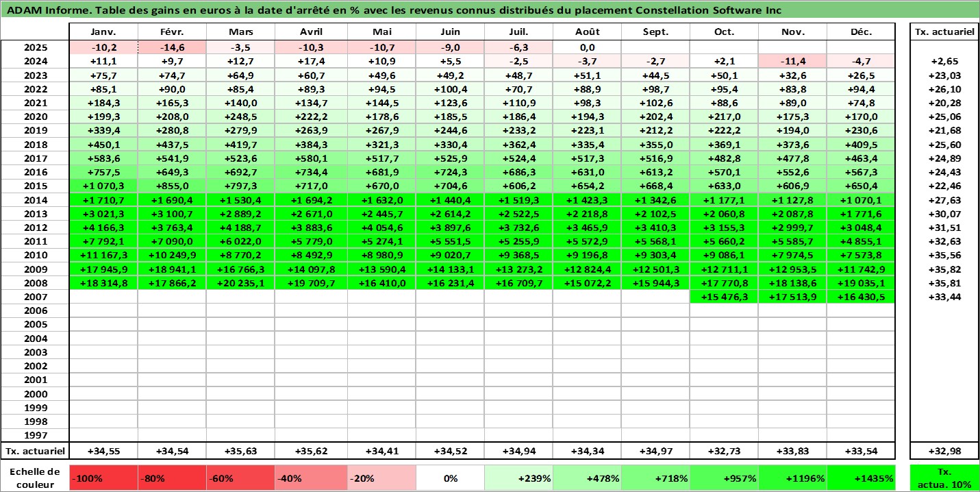The height and width of the screenshot is (492, 980).
Task: Click cell +3 100,7 in 2013 row
Action: coord(172,214)
